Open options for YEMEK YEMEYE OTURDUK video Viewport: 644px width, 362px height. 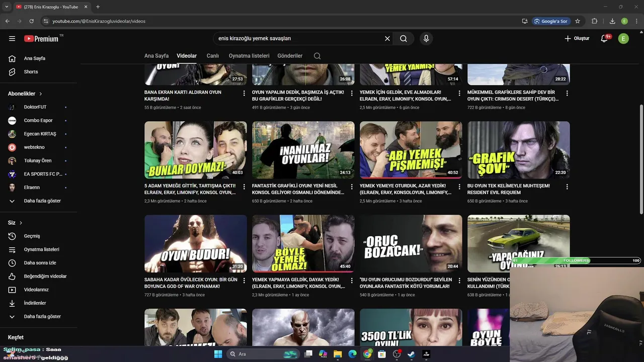459,187
